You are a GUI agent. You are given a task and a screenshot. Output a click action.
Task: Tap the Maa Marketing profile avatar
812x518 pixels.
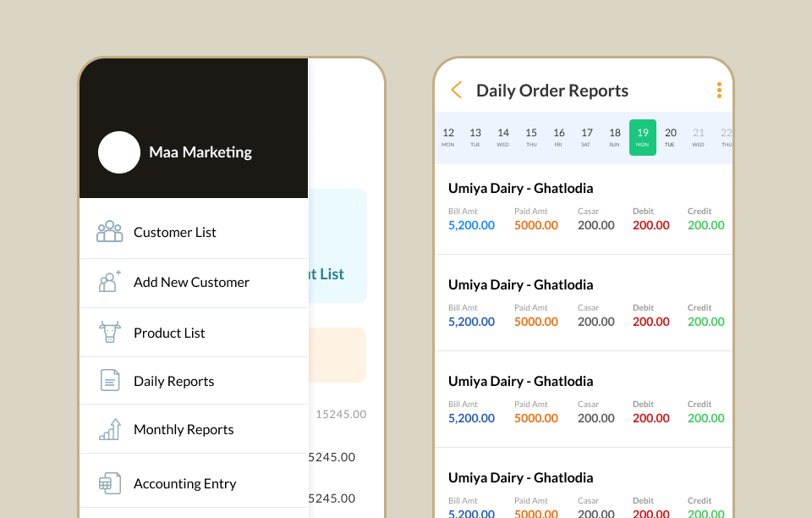[x=119, y=152]
